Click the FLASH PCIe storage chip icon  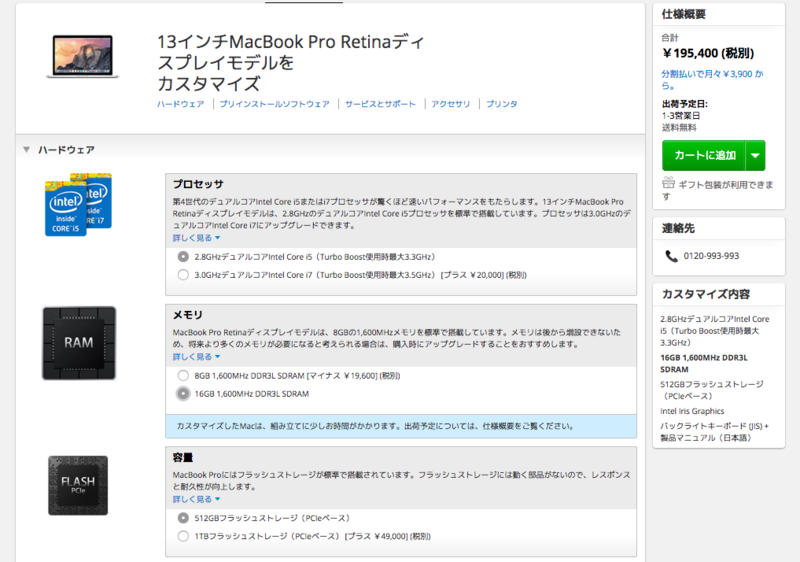[78, 486]
